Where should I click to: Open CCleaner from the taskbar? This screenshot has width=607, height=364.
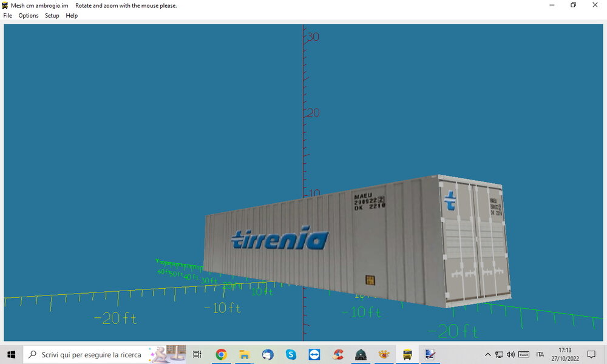click(x=337, y=354)
